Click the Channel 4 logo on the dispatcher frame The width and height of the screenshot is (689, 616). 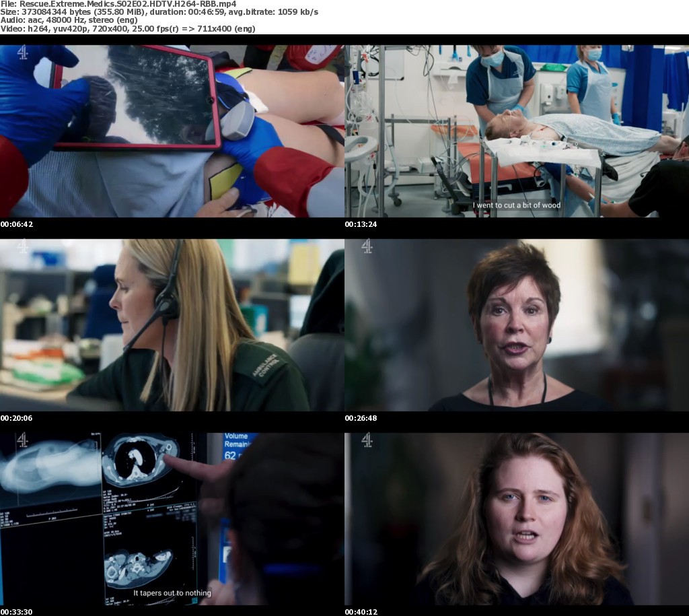(x=22, y=246)
